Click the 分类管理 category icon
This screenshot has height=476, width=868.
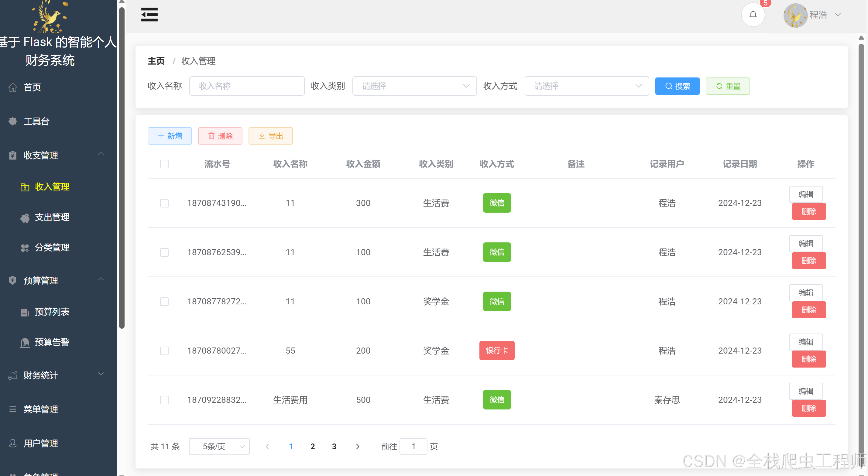pyautogui.click(x=25, y=248)
